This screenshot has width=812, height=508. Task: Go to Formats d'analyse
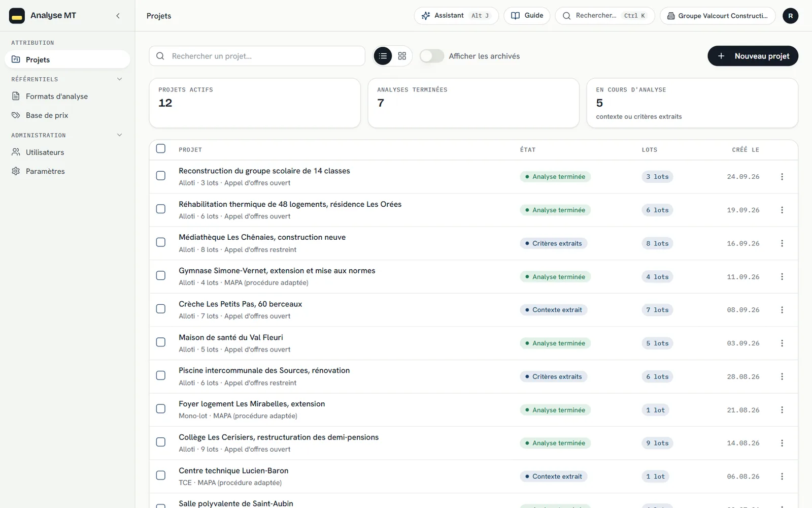click(x=67, y=96)
